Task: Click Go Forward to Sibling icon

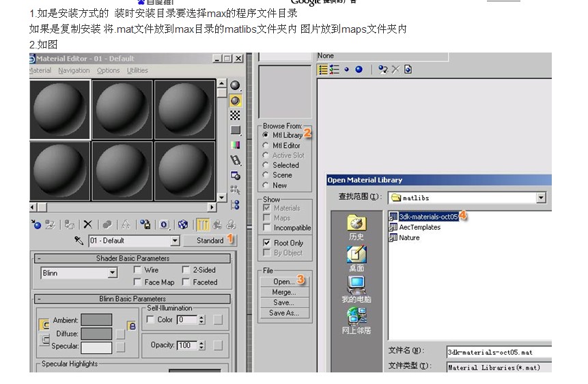Action: [231, 224]
